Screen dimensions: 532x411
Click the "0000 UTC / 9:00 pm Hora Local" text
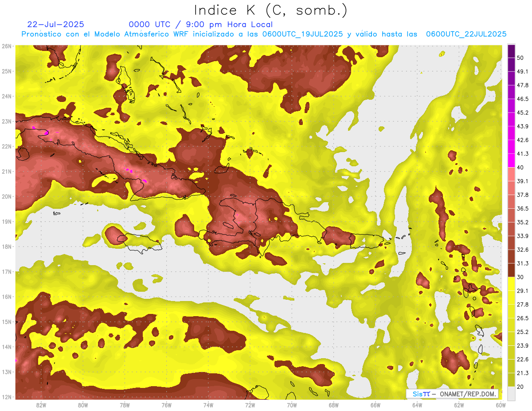coord(201,24)
